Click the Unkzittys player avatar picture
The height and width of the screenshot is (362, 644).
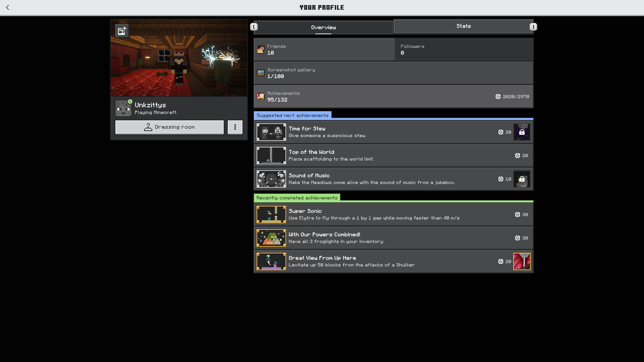click(123, 108)
